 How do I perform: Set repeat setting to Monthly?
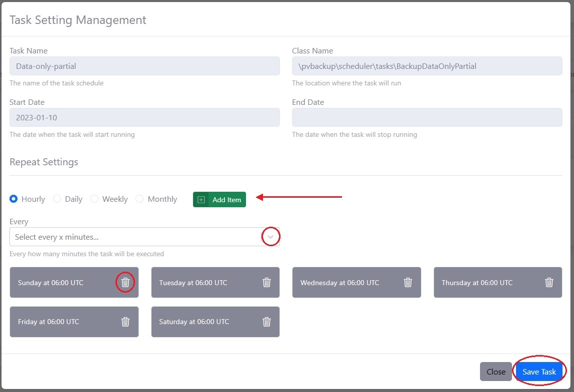[x=139, y=199]
